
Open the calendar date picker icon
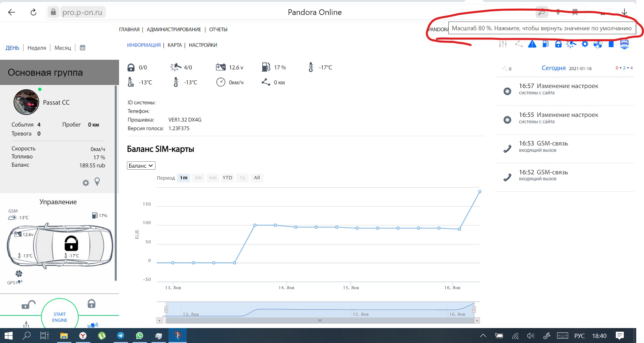pos(83,48)
